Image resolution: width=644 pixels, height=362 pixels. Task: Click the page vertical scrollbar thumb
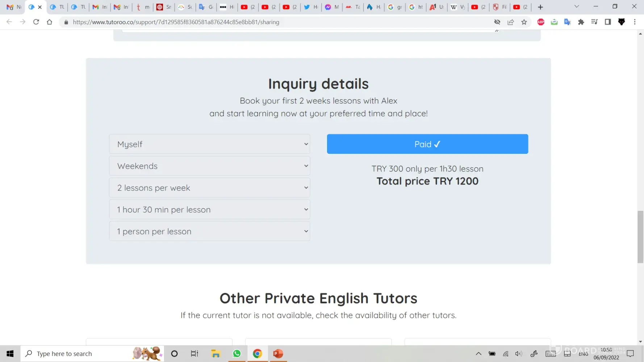tap(640, 237)
